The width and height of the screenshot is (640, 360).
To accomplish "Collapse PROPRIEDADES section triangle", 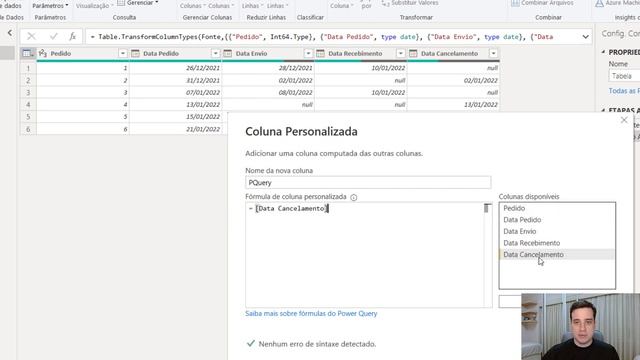I will pos(603,52).
